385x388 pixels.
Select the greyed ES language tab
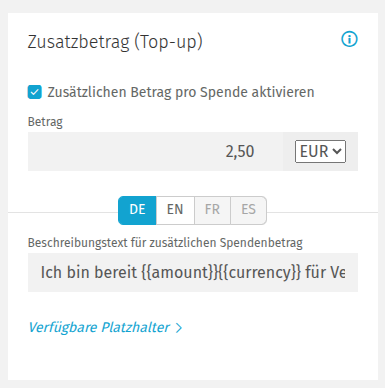click(248, 210)
